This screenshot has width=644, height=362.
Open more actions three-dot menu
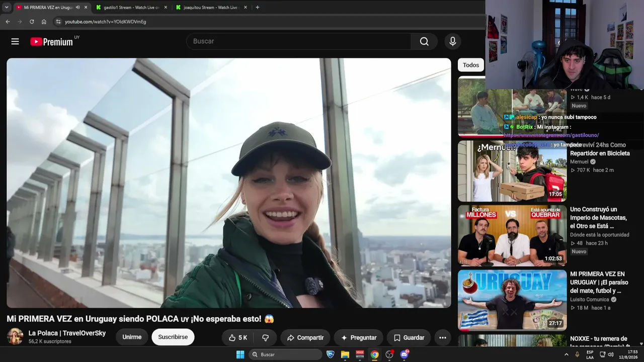click(443, 338)
